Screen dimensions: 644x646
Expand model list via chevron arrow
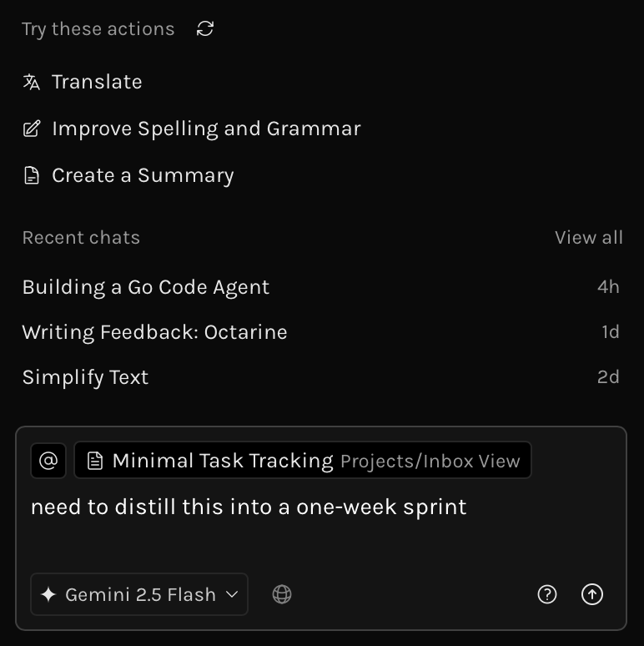point(233,594)
